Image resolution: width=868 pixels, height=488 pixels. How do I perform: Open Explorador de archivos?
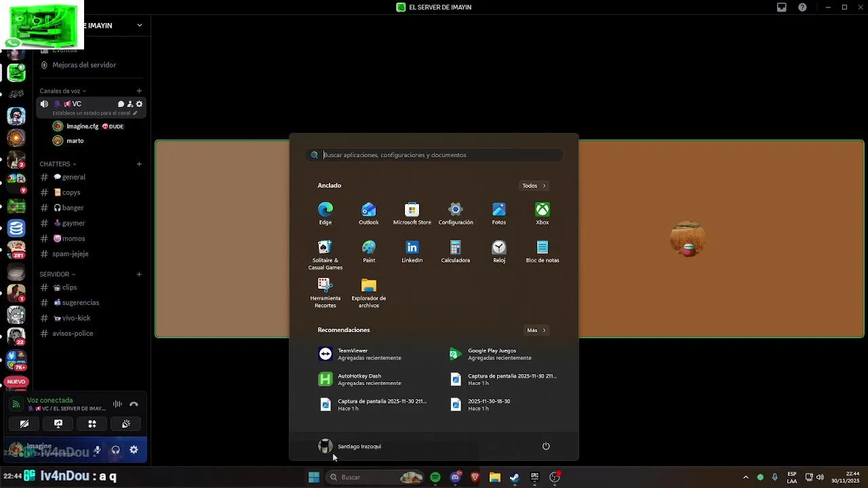click(x=369, y=293)
